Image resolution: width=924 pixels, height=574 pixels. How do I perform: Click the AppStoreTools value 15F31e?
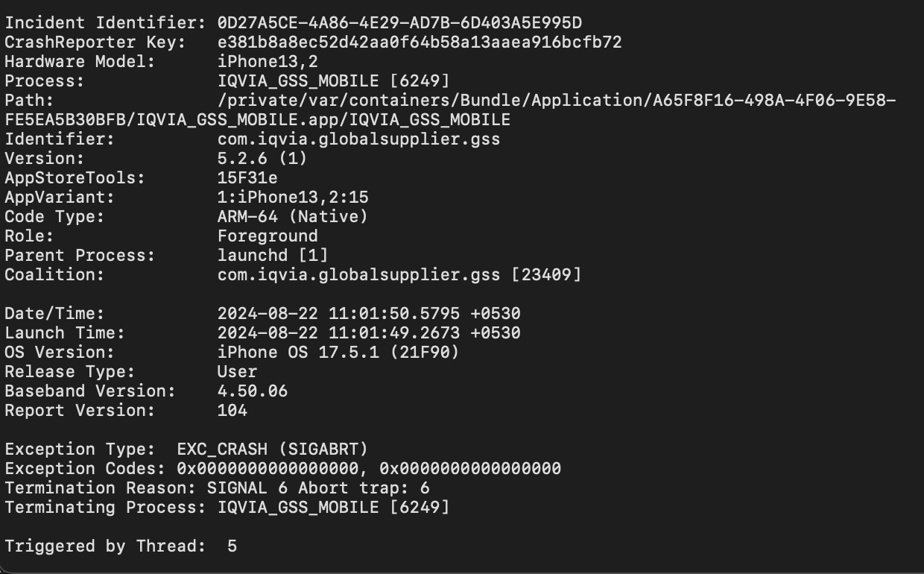[247, 178]
